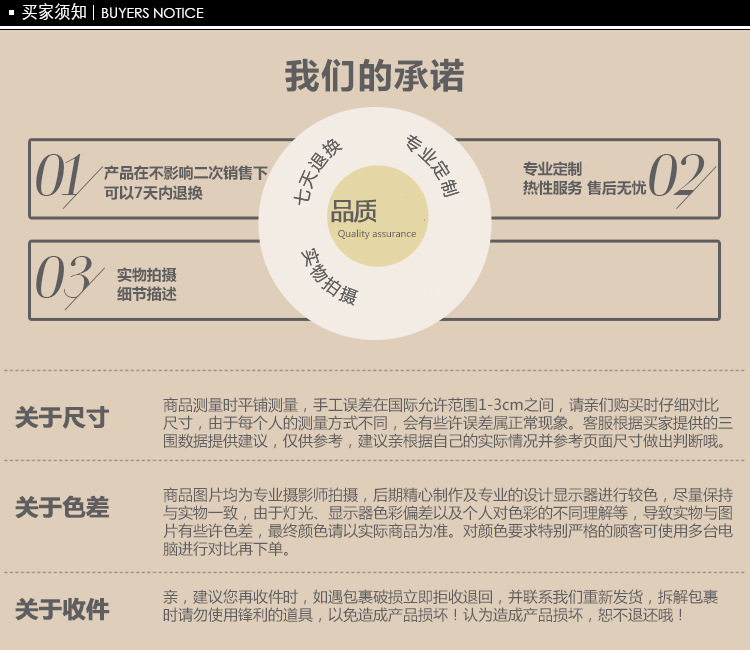Click the '热性服务 售后无忧' text
The width and height of the screenshot is (750, 650).
pos(584,187)
